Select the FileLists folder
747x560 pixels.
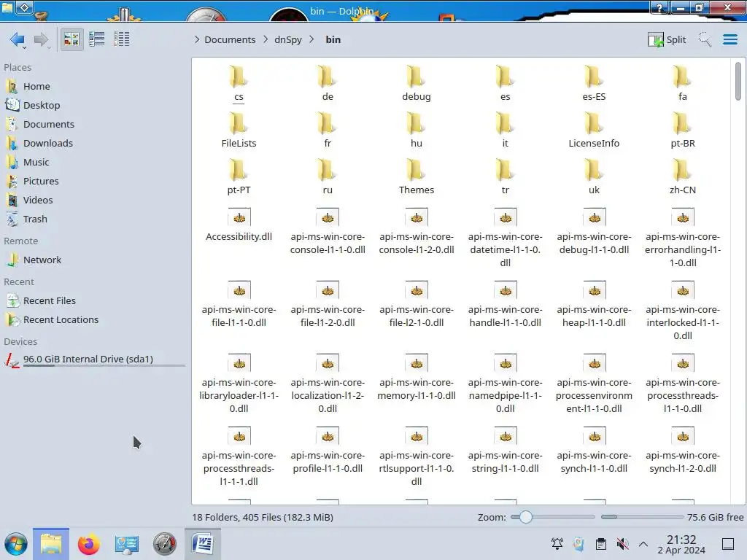pyautogui.click(x=239, y=131)
